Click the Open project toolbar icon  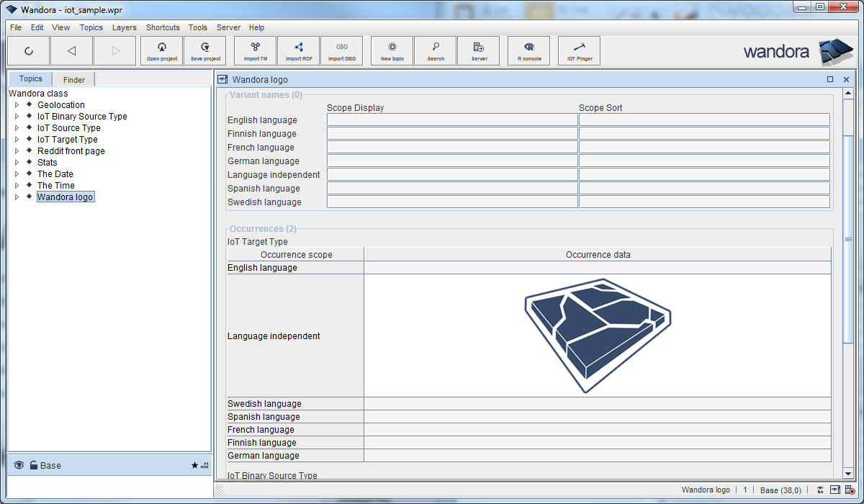pyautogui.click(x=162, y=50)
